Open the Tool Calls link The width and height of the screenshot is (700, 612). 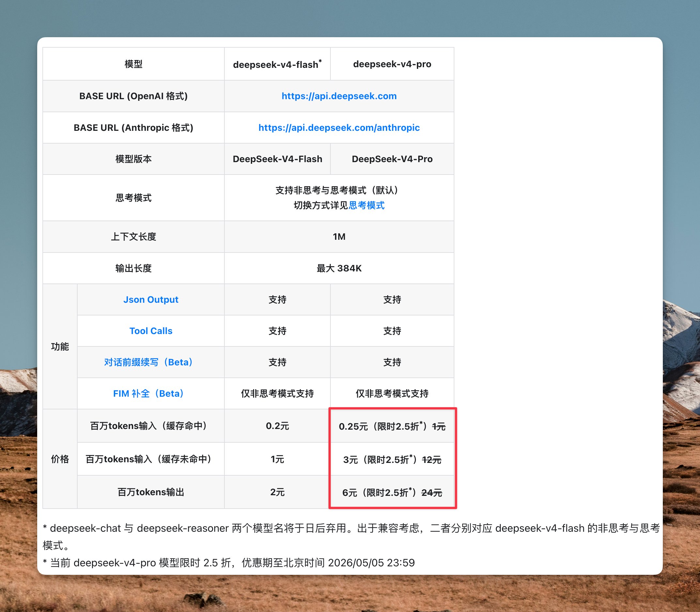pos(151,331)
